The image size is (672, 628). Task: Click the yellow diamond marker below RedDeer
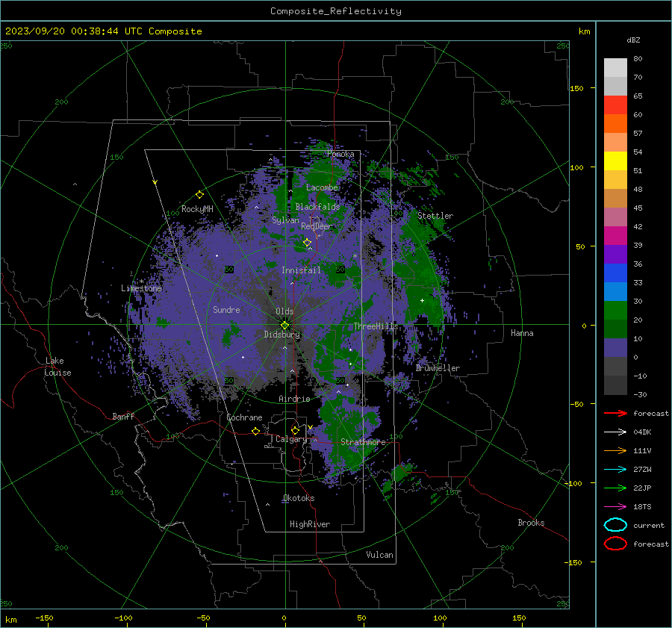pos(307,243)
